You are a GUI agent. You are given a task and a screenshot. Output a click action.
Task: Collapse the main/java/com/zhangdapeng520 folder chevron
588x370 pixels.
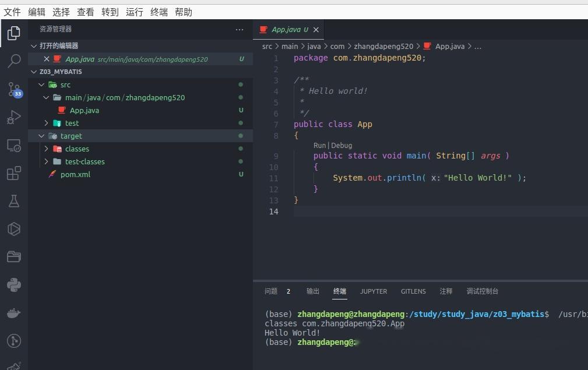[x=46, y=97]
